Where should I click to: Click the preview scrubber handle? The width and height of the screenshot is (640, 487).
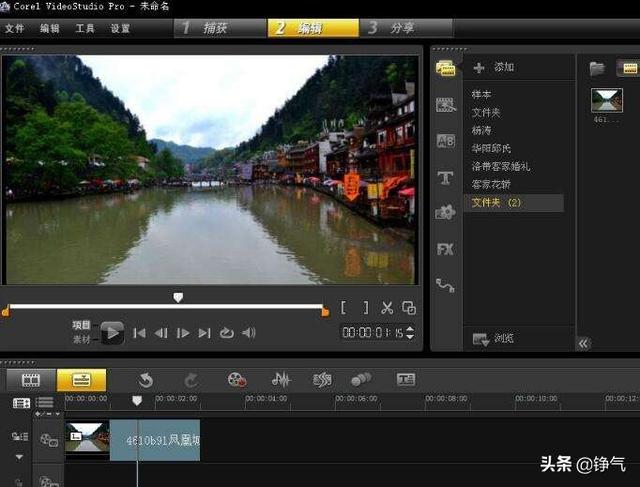(178, 297)
